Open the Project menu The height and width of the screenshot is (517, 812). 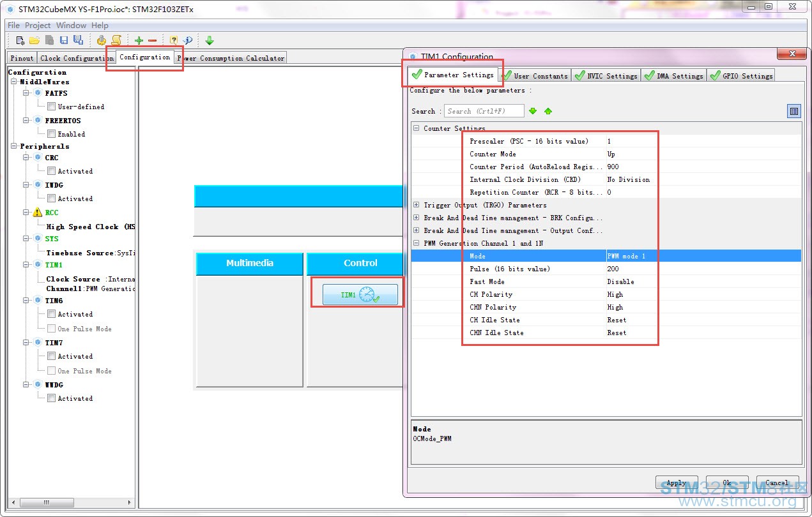tap(38, 26)
